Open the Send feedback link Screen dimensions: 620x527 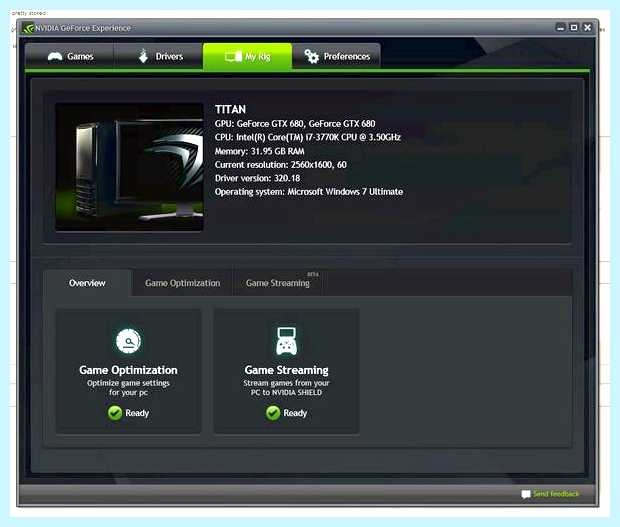(556, 494)
